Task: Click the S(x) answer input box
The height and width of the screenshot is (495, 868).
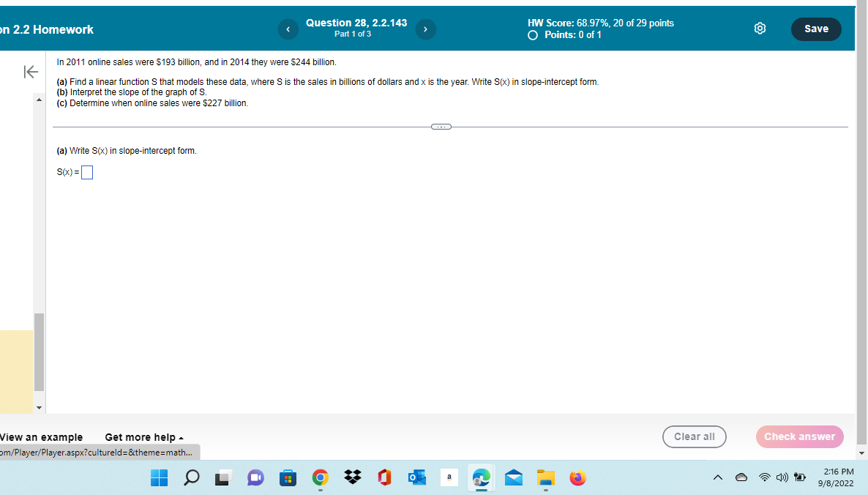Action: coord(86,172)
